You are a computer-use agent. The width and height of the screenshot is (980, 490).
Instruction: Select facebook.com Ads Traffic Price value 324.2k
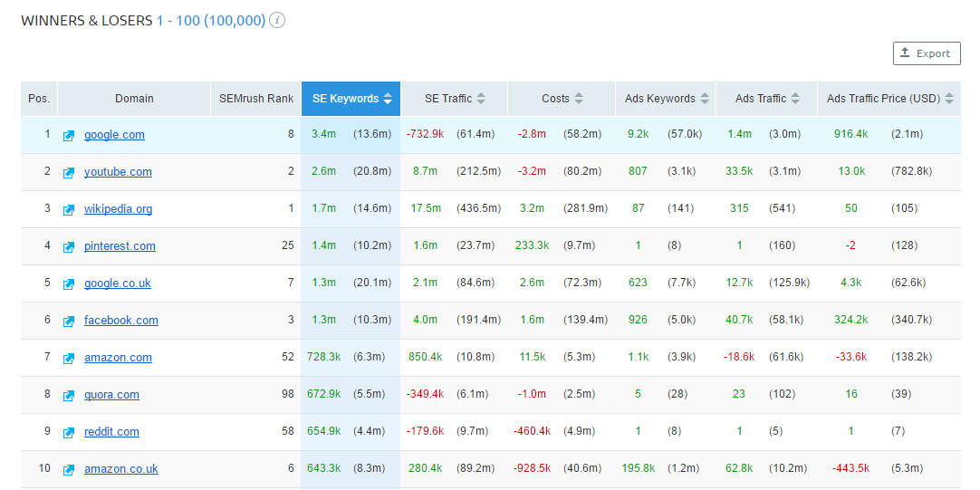point(850,321)
